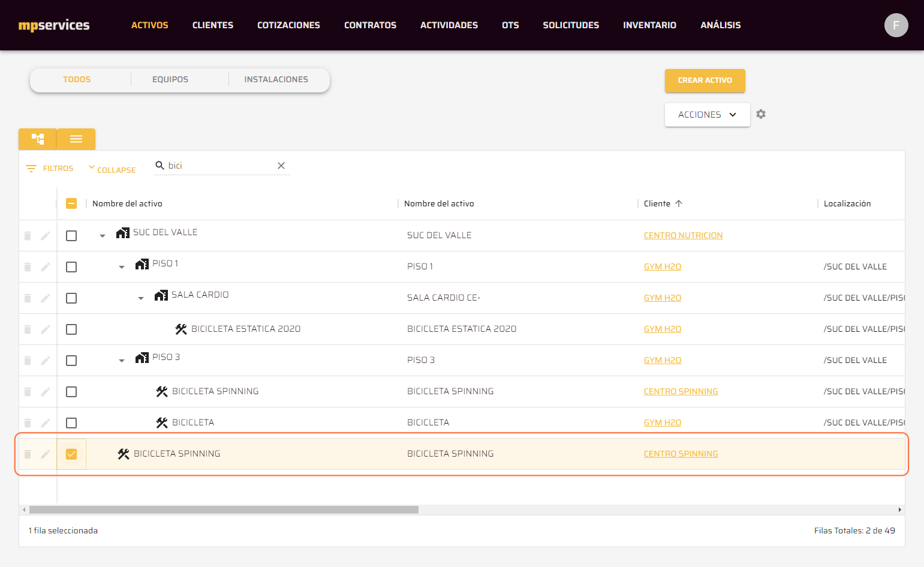Sort by Cliente arrow icon
Image resolution: width=924 pixels, height=567 pixels.
(x=679, y=203)
